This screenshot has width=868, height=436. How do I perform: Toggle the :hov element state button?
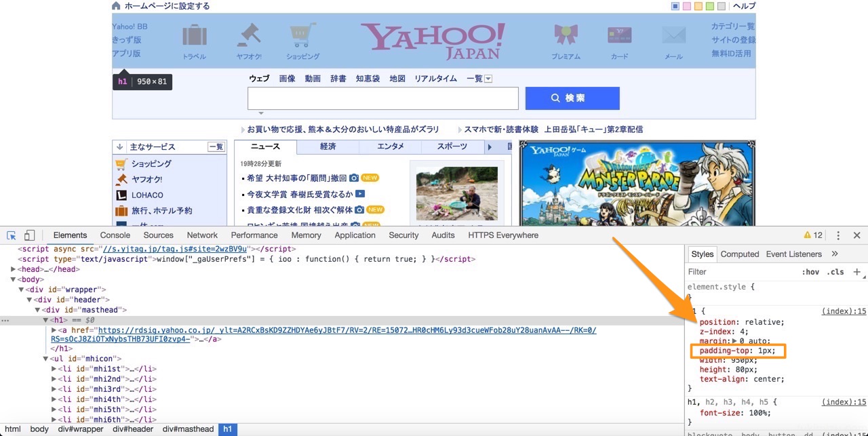coord(810,272)
